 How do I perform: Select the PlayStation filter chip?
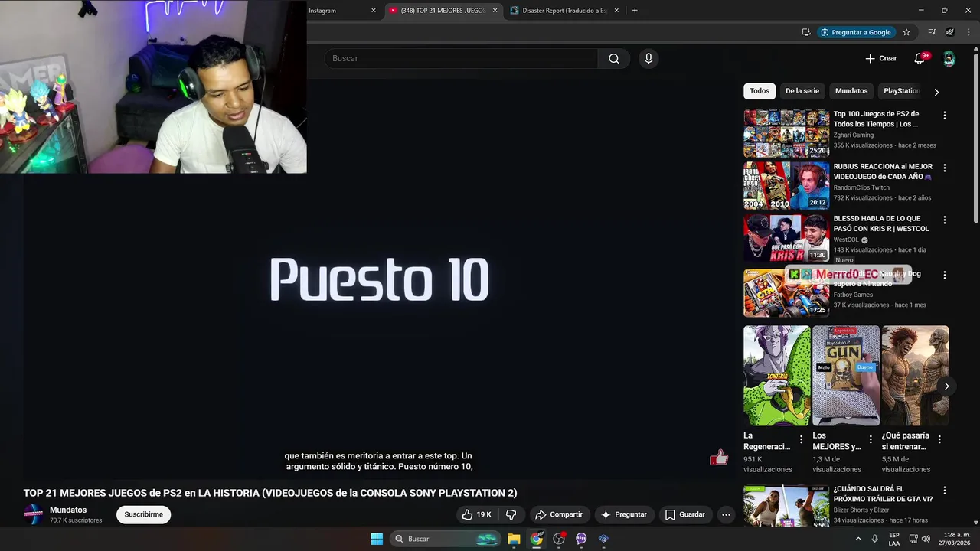tap(901, 91)
